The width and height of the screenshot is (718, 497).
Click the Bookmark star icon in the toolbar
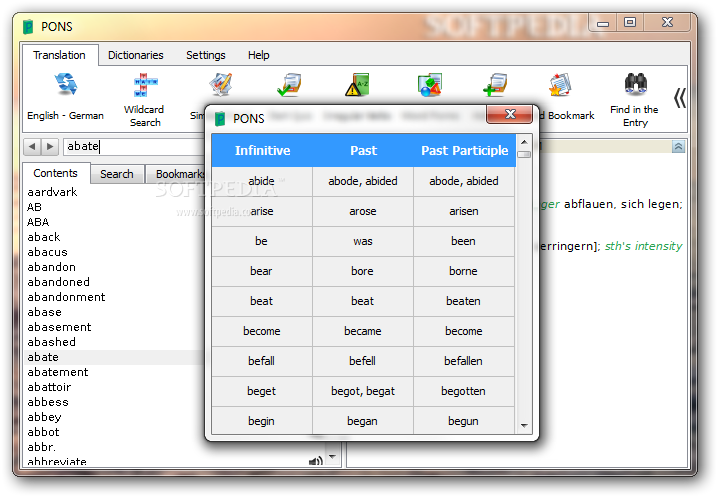[x=560, y=84]
